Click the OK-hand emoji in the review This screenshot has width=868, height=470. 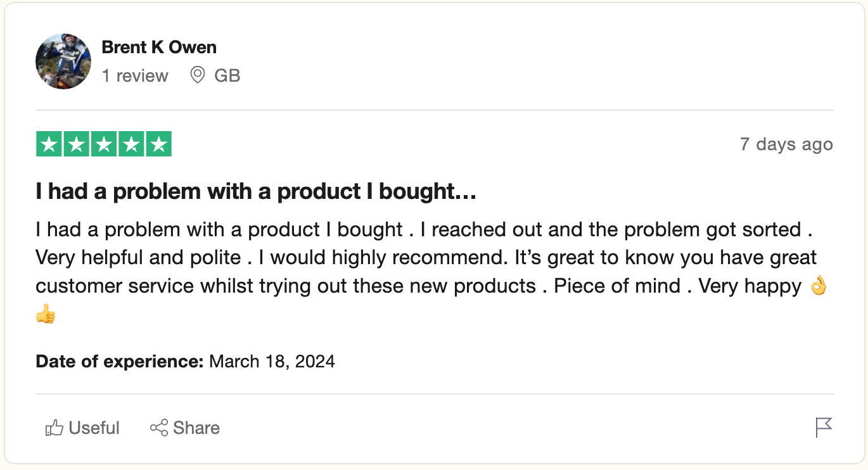pos(819,286)
